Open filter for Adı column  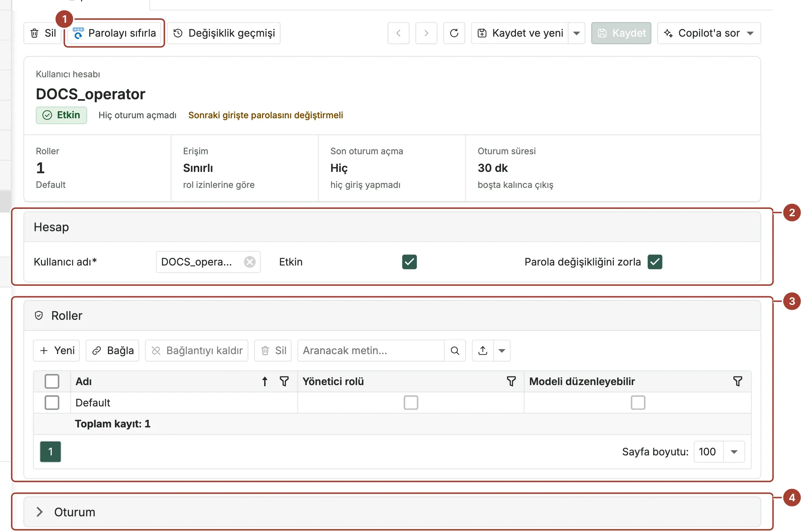coord(284,382)
